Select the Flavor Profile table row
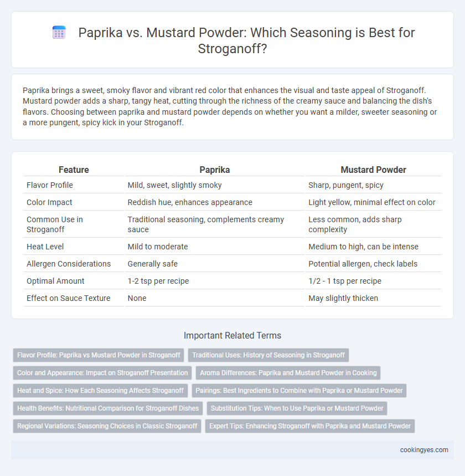465x476 pixels. (232, 185)
